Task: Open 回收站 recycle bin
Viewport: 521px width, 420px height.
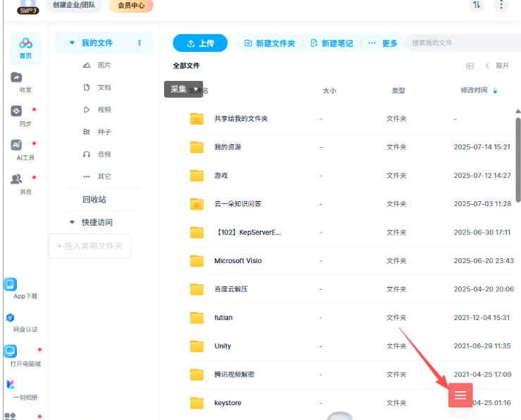Action: click(x=94, y=200)
